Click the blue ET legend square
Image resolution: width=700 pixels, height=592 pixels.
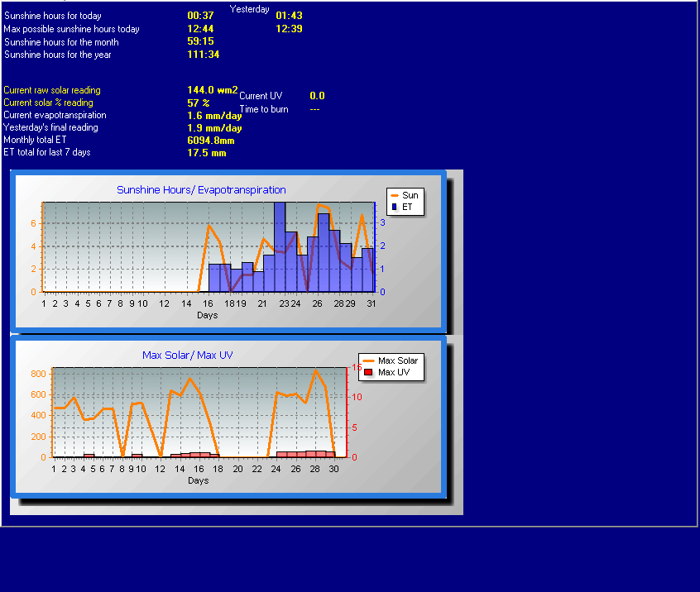pos(395,207)
